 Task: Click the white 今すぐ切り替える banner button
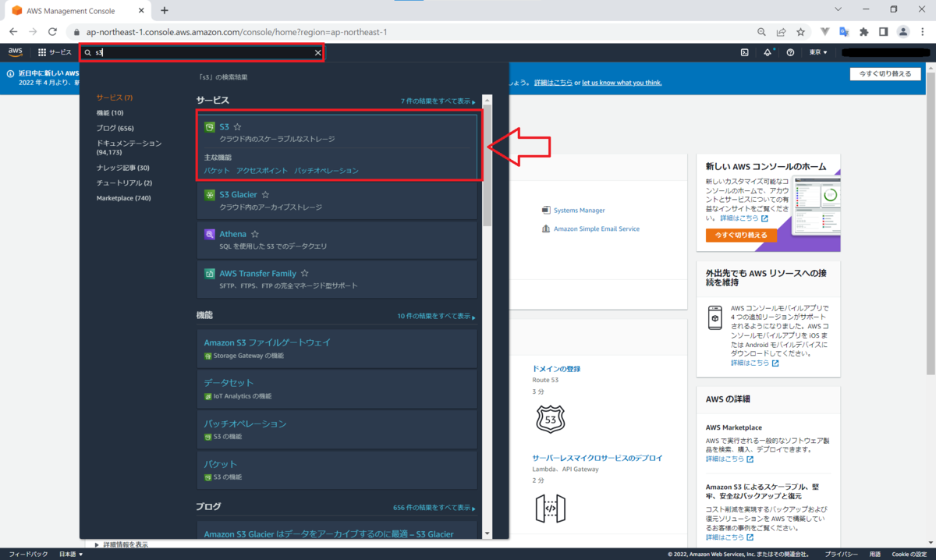pos(885,73)
